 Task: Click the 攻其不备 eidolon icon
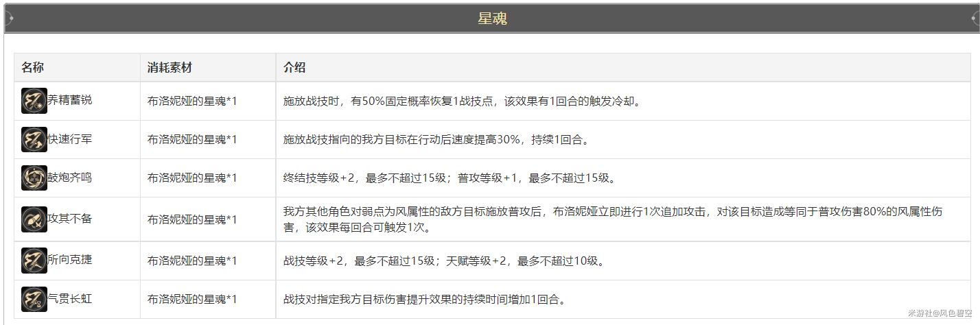[34, 219]
